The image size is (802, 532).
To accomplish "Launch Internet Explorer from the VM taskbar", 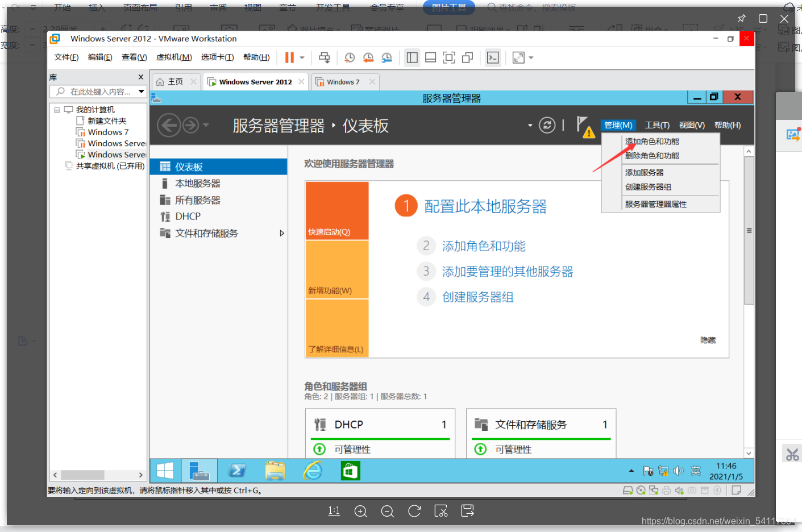I will (x=313, y=471).
